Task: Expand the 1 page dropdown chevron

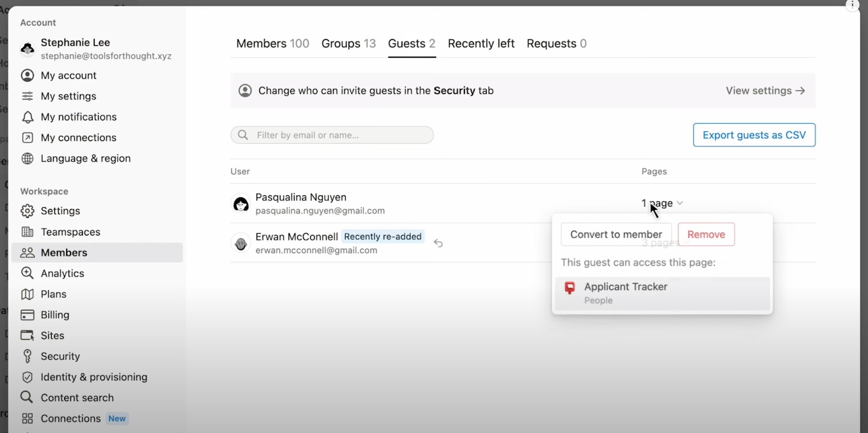Action: [x=680, y=203]
